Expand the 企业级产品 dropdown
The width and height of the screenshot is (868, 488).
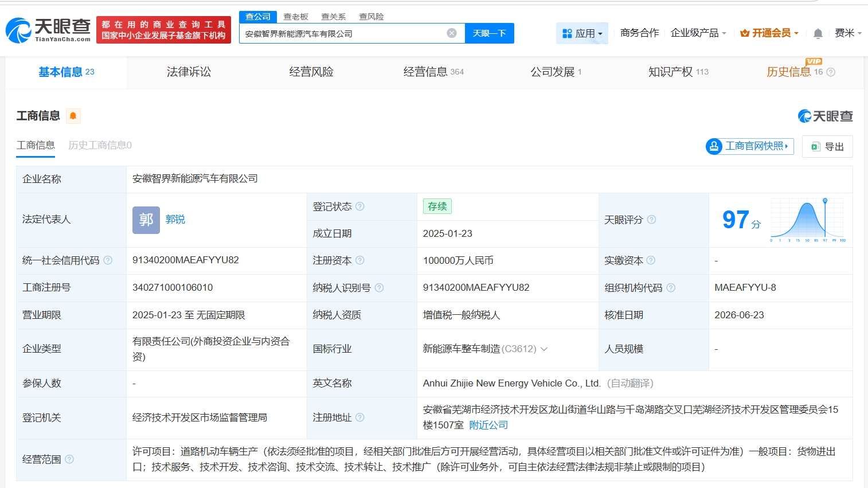(x=698, y=33)
